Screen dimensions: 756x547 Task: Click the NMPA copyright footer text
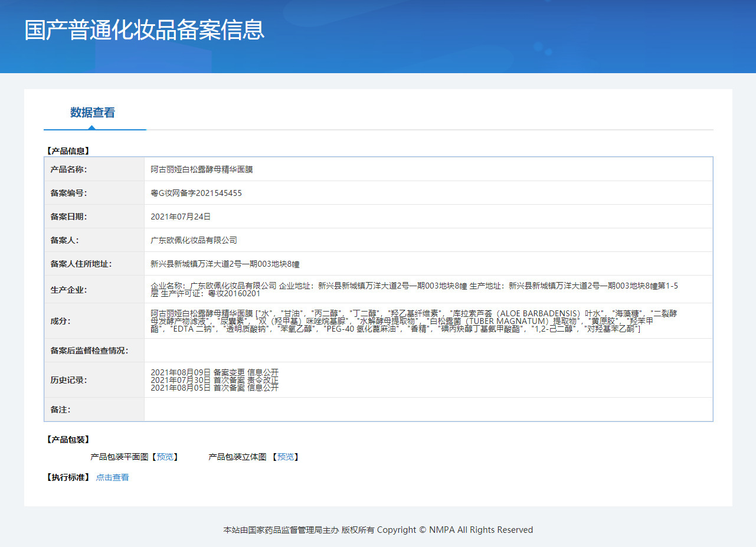[x=378, y=530]
